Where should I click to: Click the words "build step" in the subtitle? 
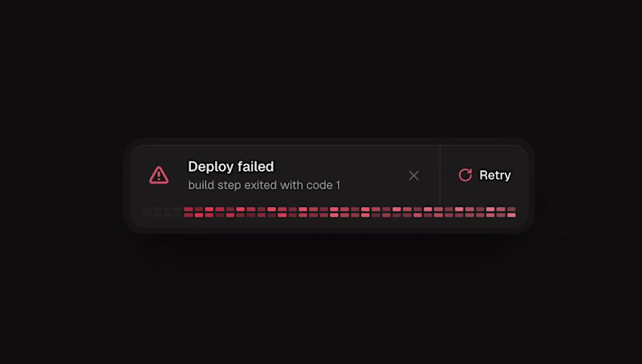tap(214, 185)
